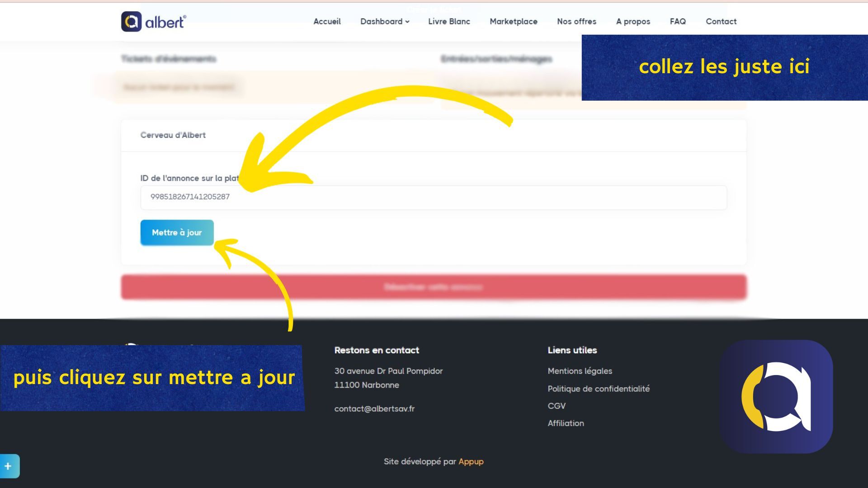The image size is (868, 488).
Task: Open the Contact page
Action: click(x=721, y=21)
